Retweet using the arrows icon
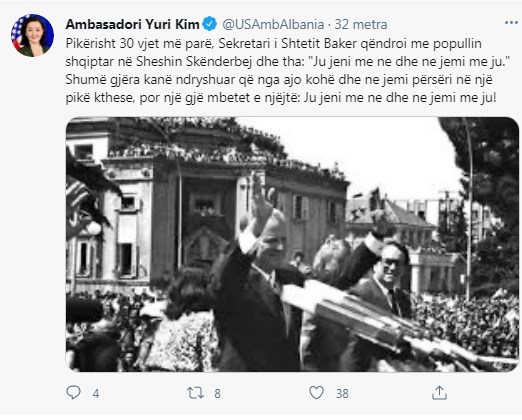This screenshot has width=522, height=420. point(195,393)
